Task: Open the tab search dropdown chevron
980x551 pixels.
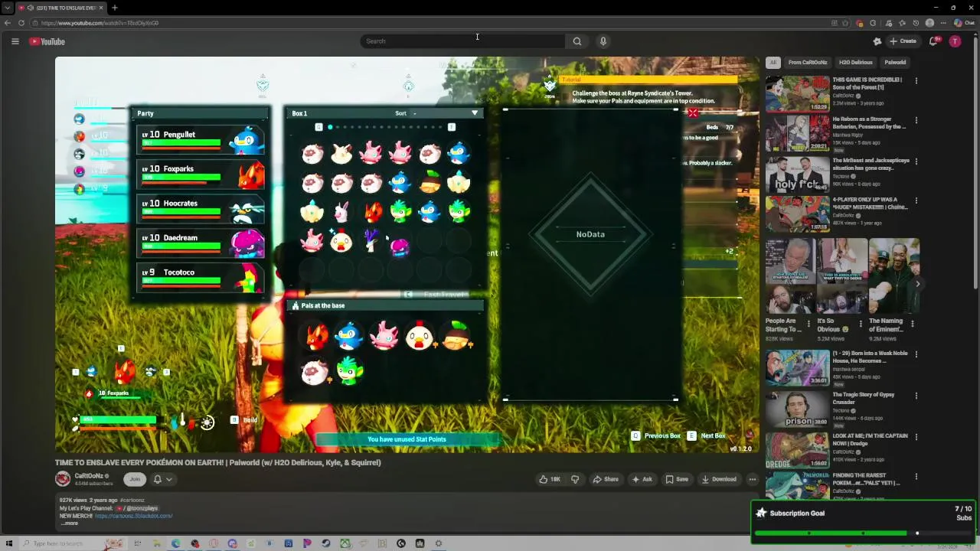Action: (8, 8)
